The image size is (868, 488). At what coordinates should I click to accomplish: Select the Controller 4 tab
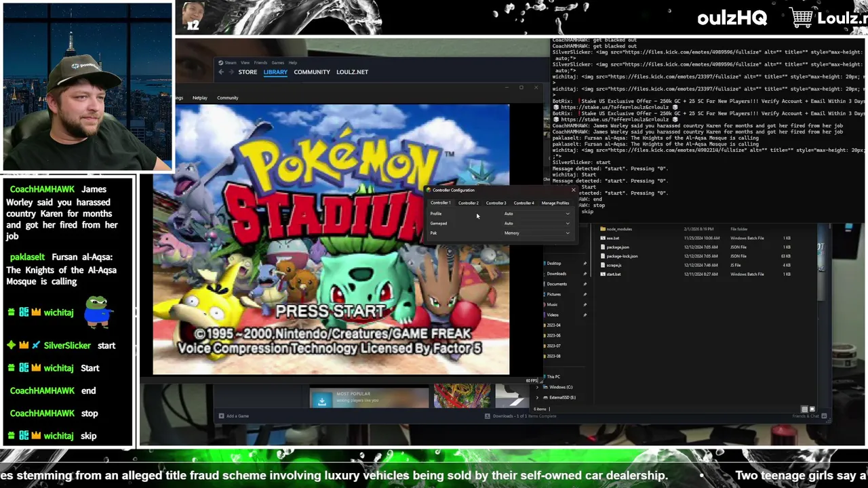pos(524,203)
